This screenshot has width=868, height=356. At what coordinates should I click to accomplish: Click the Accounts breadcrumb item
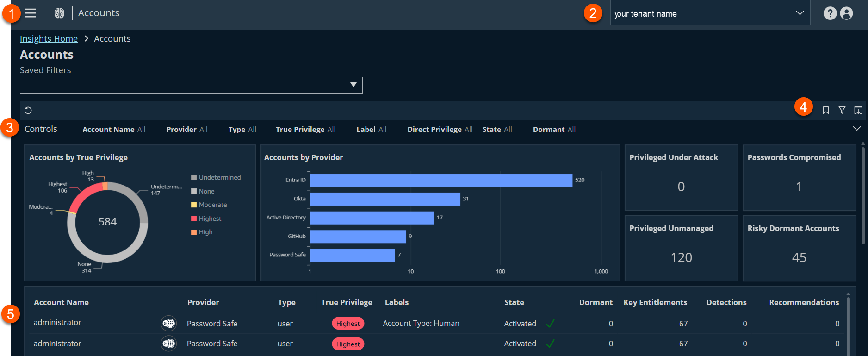(x=112, y=39)
